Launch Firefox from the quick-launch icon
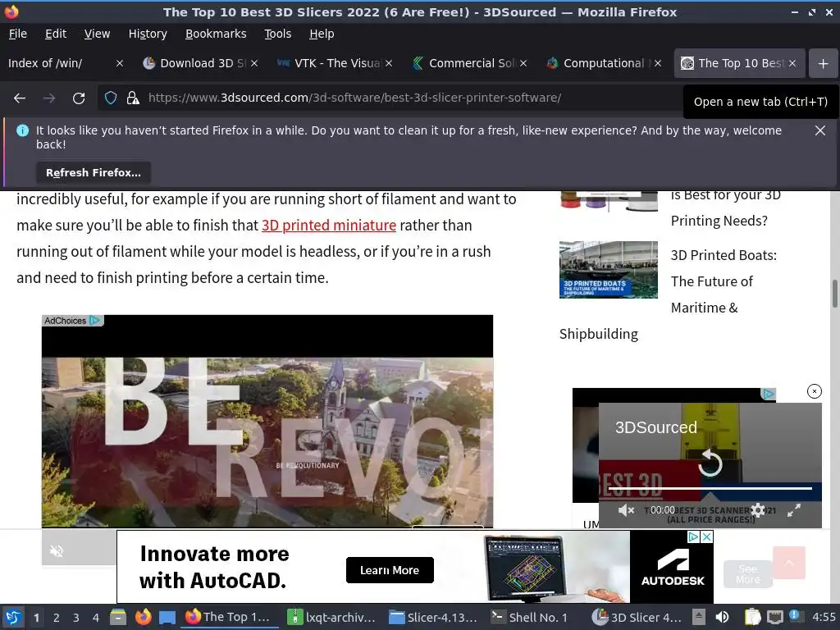Image resolution: width=840 pixels, height=630 pixels. click(x=143, y=617)
